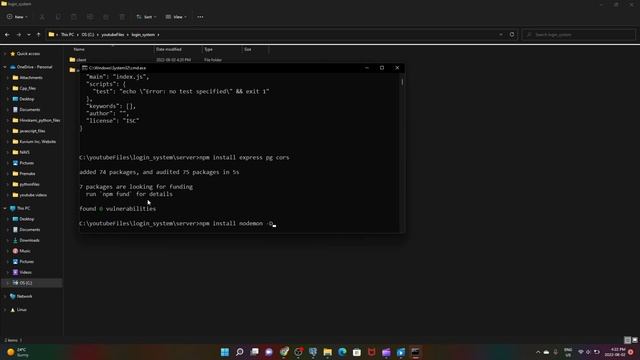Click OS (C:) in the address breadcrumb

tap(87, 35)
